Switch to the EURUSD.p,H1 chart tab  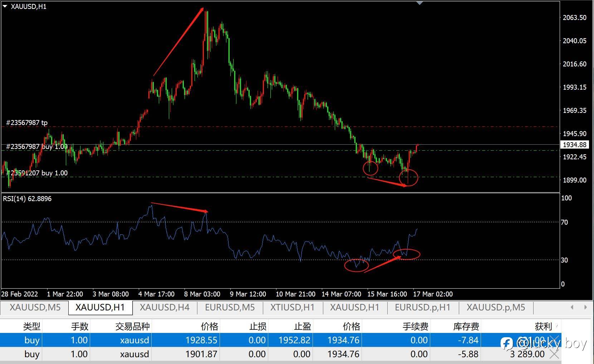click(x=423, y=307)
